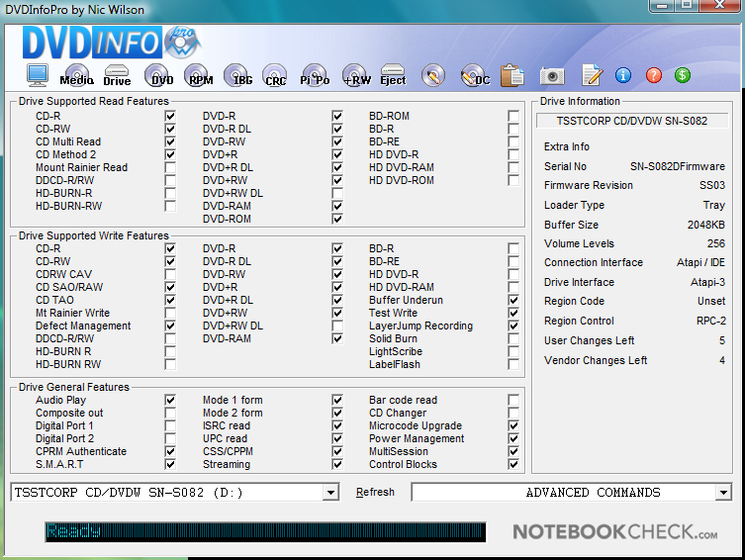Screen dimensions: 745x560
Task: Toggle LightScribe checkbox
Action: click(x=513, y=351)
